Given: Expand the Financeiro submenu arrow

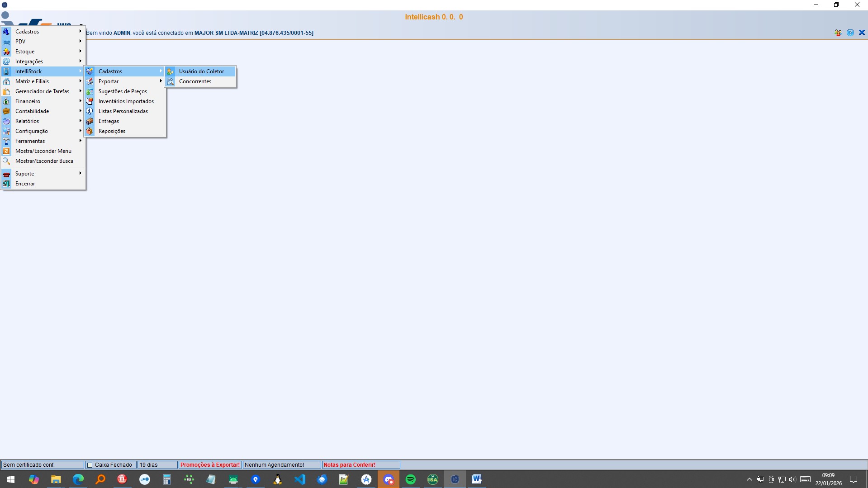Looking at the screenshot, I should coord(80,101).
